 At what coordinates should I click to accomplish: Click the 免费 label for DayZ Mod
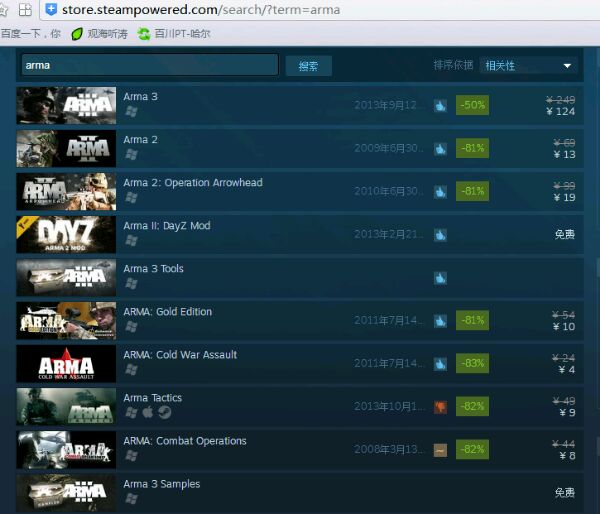(565, 234)
